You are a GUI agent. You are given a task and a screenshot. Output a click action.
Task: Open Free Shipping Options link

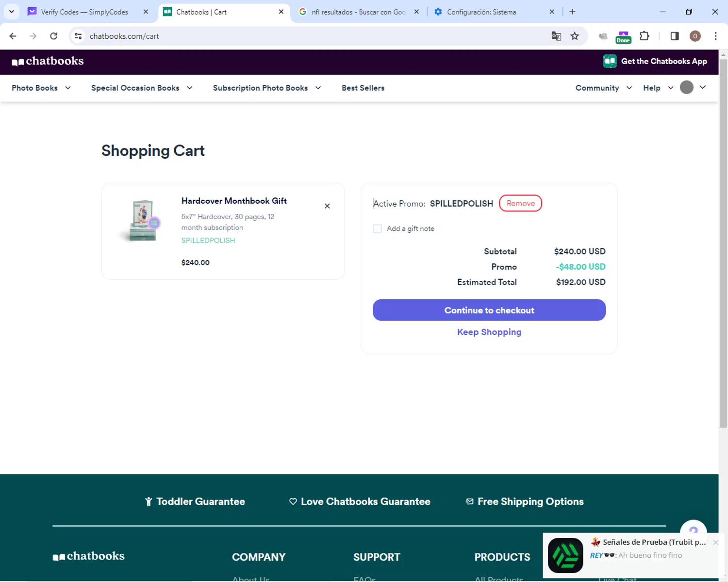(525, 501)
